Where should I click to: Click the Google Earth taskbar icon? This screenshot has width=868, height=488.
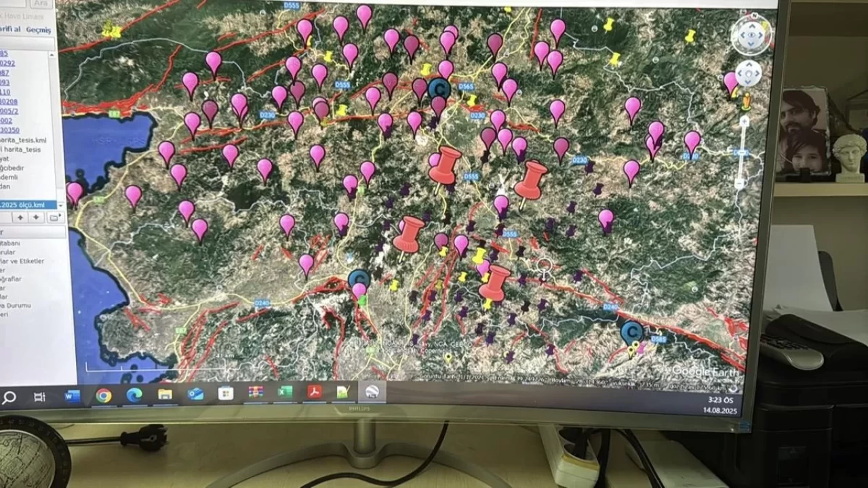372,391
